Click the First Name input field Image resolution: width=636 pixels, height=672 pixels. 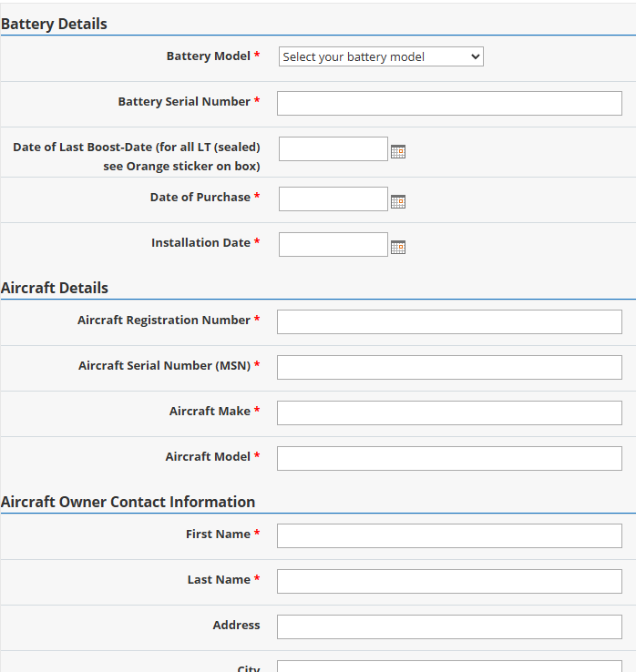tap(449, 535)
